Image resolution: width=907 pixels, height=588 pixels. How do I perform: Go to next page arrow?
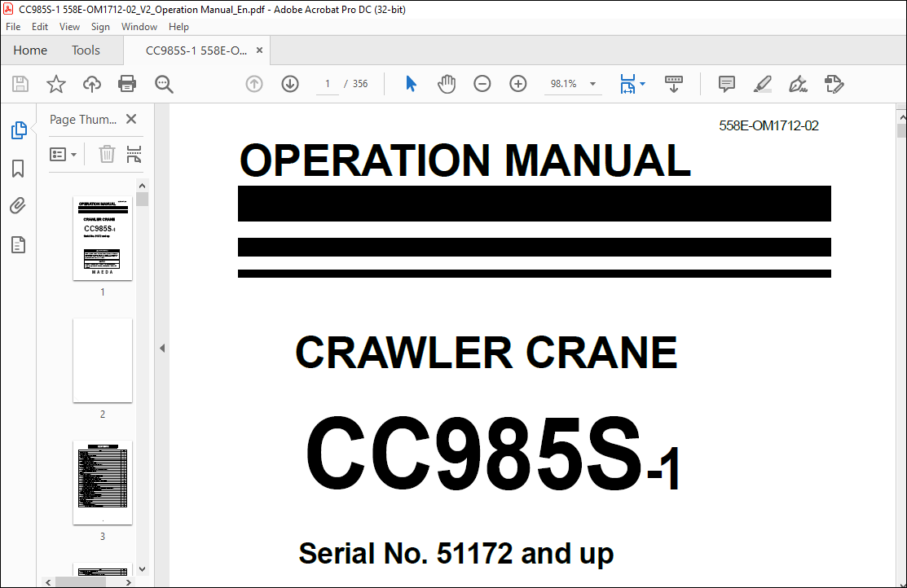pyautogui.click(x=290, y=84)
